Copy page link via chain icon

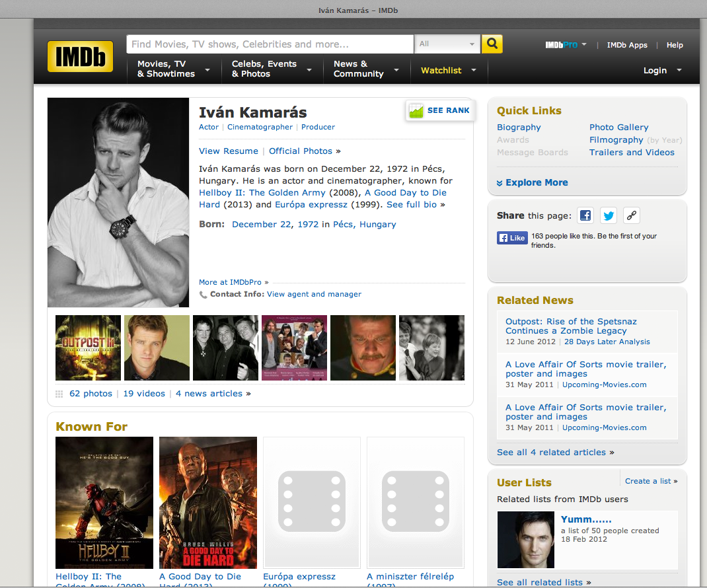click(631, 215)
